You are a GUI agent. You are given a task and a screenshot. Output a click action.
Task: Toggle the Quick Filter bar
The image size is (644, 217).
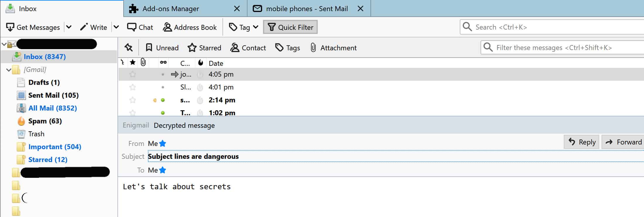point(290,27)
